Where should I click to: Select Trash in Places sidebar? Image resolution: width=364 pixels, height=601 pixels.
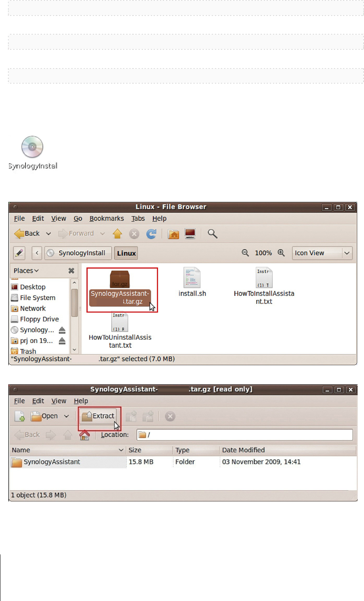tap(23, 351)
